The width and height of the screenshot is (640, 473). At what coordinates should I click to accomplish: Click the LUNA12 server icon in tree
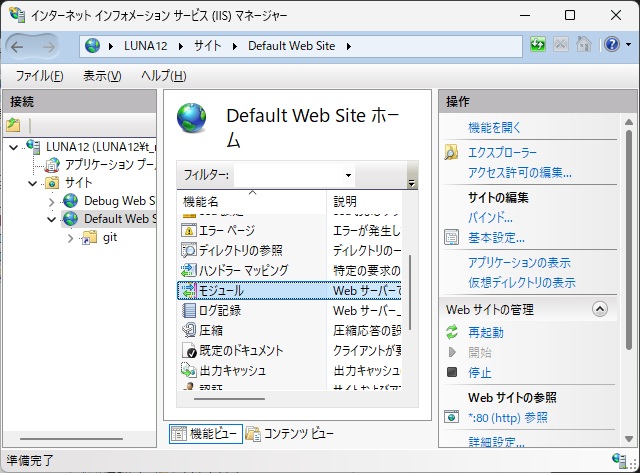click(x=33, y=147)
